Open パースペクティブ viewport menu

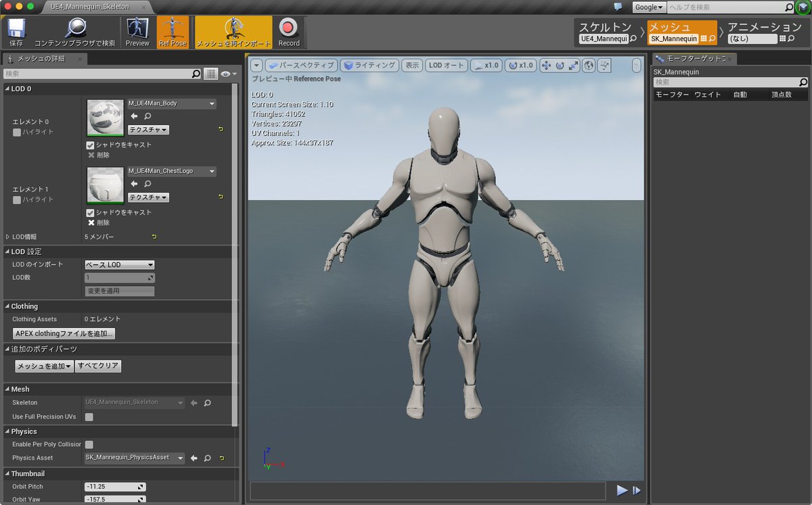coord(301,66)
